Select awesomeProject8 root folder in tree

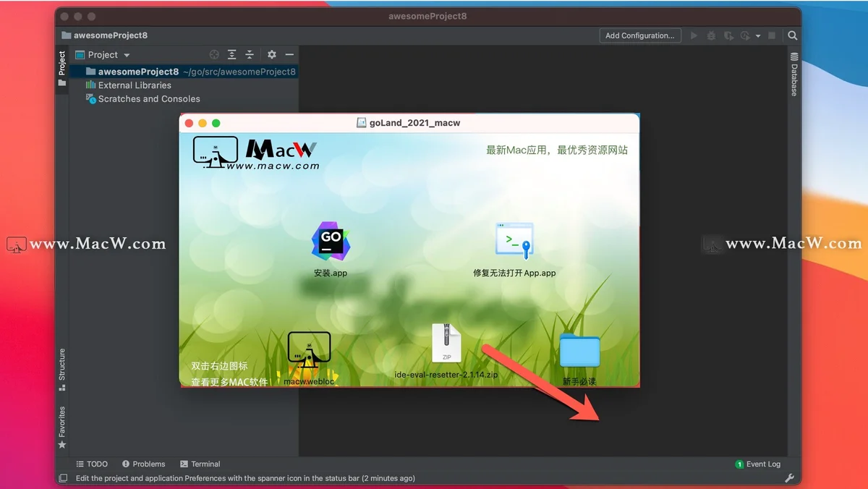tap(184, 72)
